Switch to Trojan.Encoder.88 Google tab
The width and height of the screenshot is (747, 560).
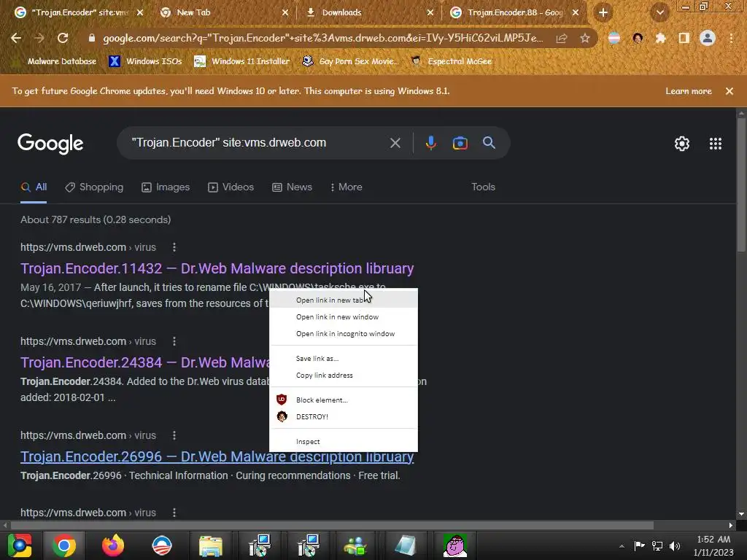[x=515, y=12]
